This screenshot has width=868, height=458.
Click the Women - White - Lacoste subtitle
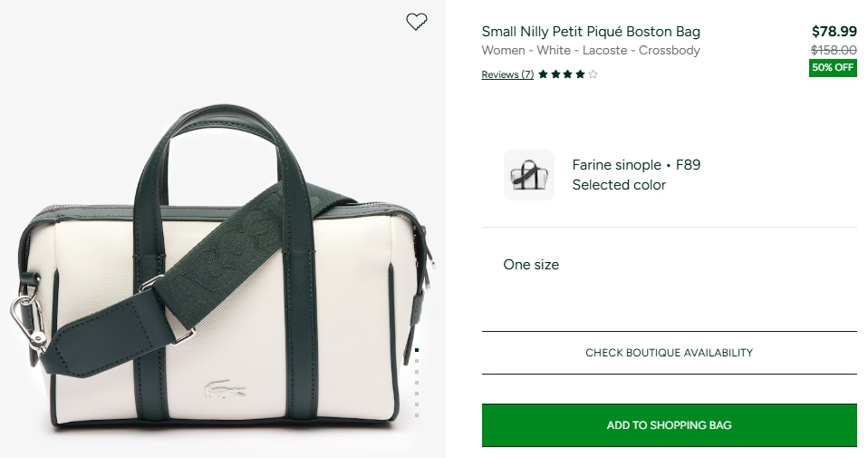point(591,51)
